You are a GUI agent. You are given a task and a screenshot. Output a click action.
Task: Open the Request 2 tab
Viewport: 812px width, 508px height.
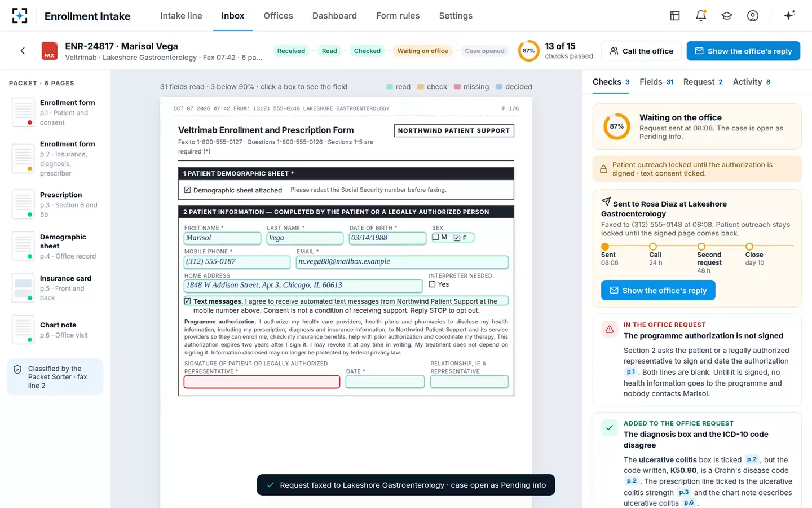[703, 82]
